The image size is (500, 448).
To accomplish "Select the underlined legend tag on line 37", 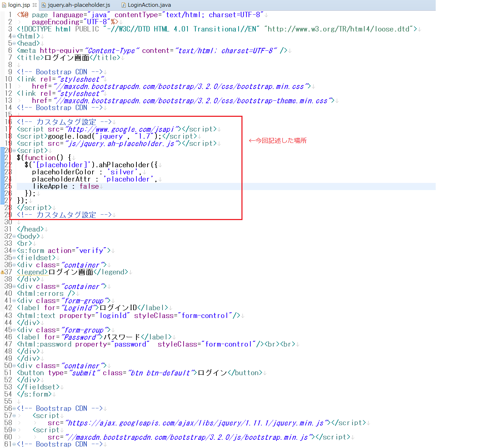I will 31,272.
